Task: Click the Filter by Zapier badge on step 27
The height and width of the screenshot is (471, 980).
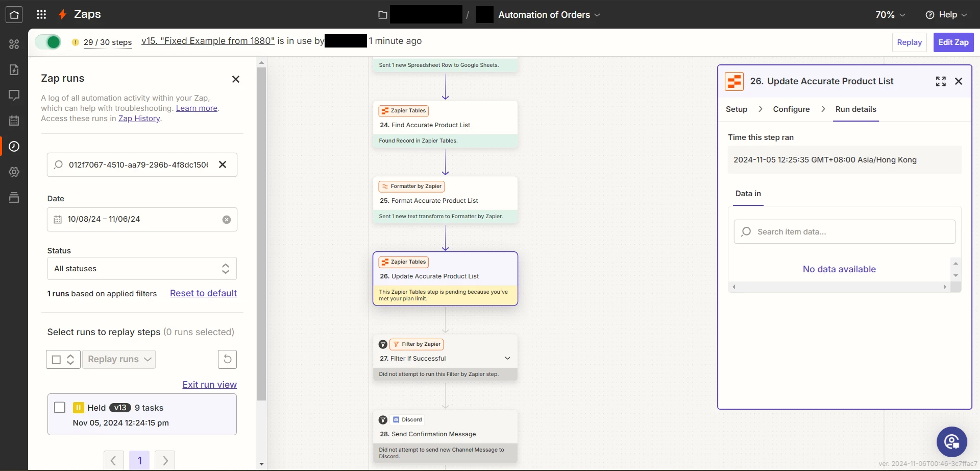Action: tap(416, 344)
